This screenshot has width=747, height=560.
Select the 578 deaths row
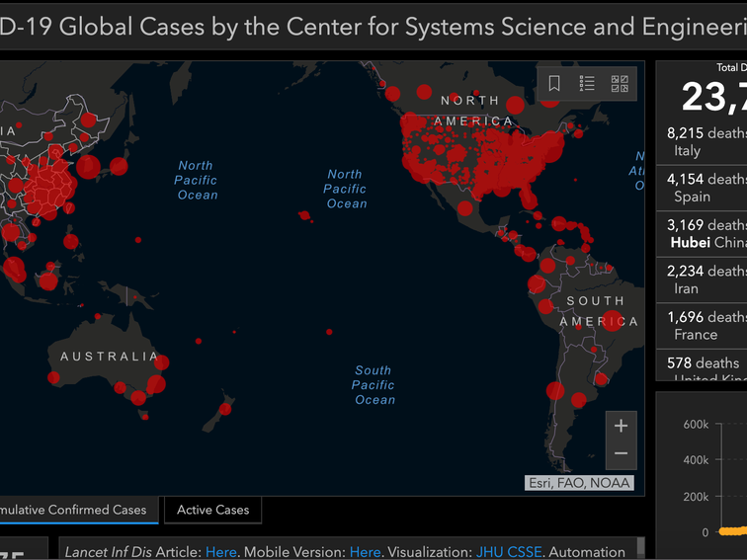coord(702,365)
